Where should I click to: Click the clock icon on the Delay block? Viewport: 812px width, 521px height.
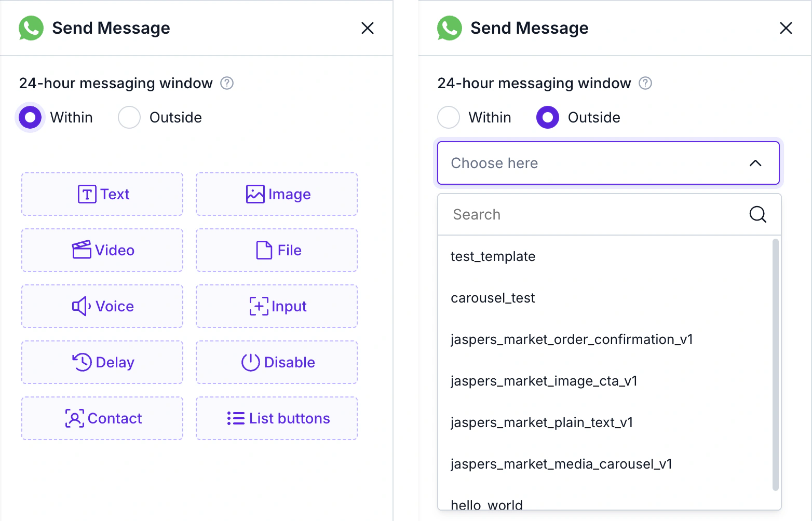[82, 362]
